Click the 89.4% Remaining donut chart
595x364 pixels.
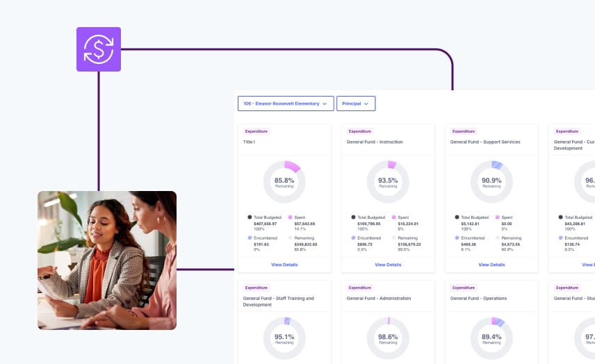pos(491,338)
